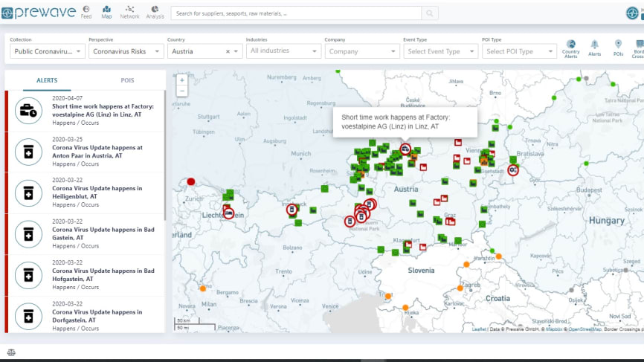
Task: Click the short time work alert icon
Action: pyautogui.click(x=28, y=111)
